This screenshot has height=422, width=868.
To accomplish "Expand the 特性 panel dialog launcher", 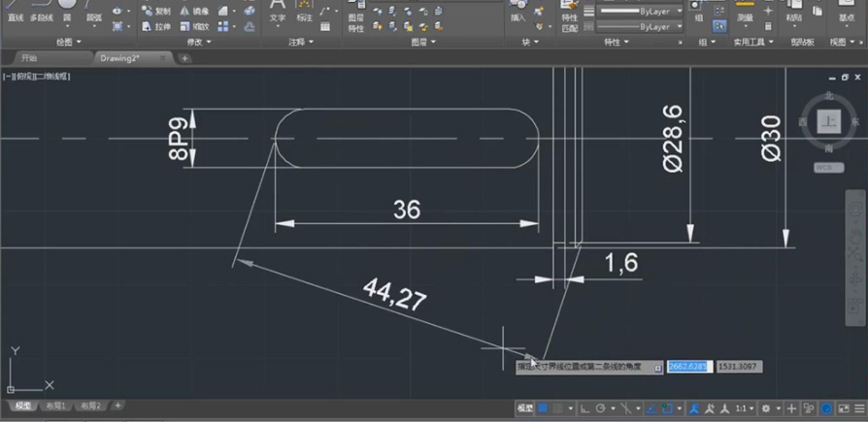I will pos(681,43).
